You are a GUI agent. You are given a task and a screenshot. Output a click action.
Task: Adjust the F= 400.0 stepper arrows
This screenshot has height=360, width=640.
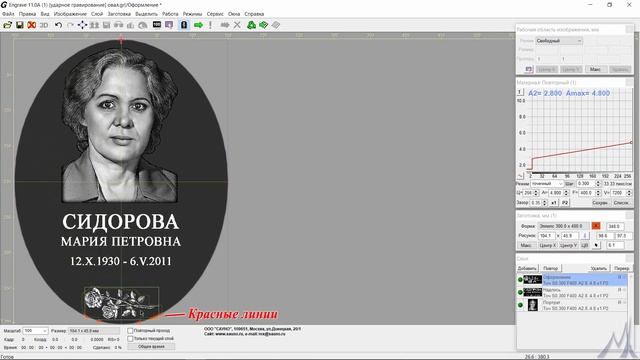[x=598, y=193]
